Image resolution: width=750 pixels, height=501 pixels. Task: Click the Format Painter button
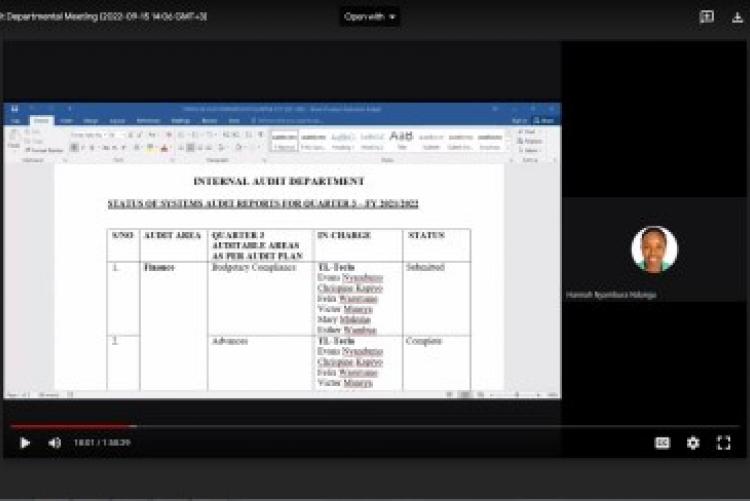[x=43, y=150]
